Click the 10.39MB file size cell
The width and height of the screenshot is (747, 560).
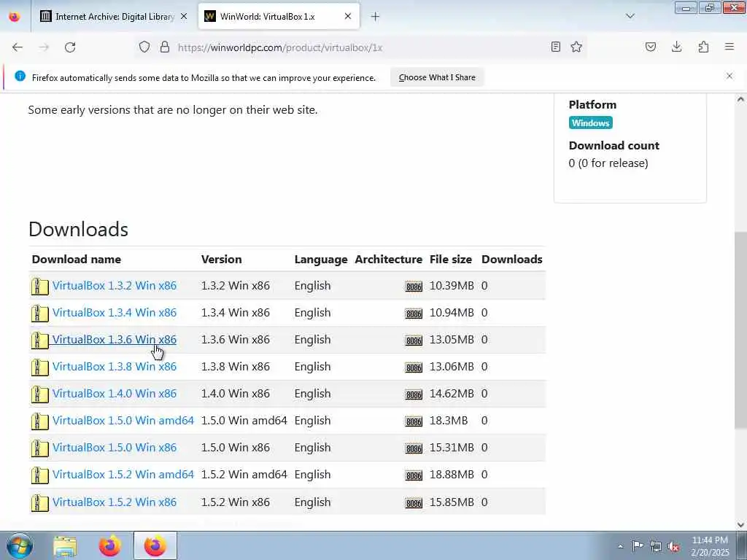(452, 285)
